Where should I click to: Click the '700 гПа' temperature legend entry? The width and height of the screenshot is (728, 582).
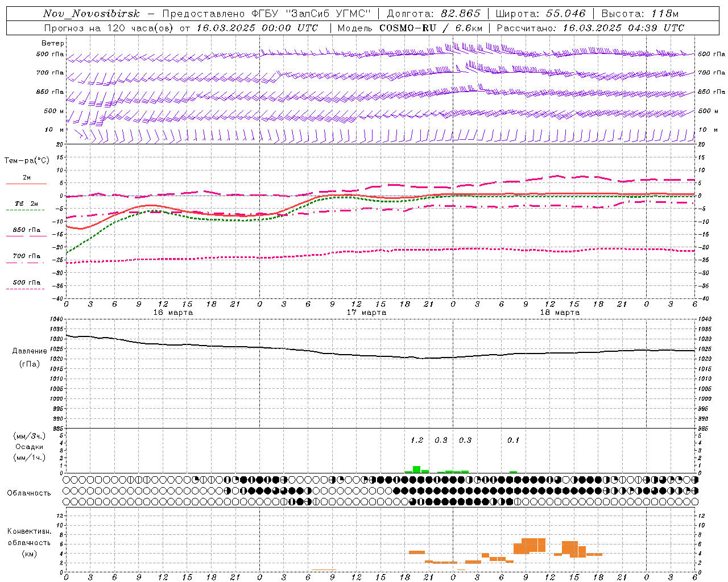[x=27, y=256]
